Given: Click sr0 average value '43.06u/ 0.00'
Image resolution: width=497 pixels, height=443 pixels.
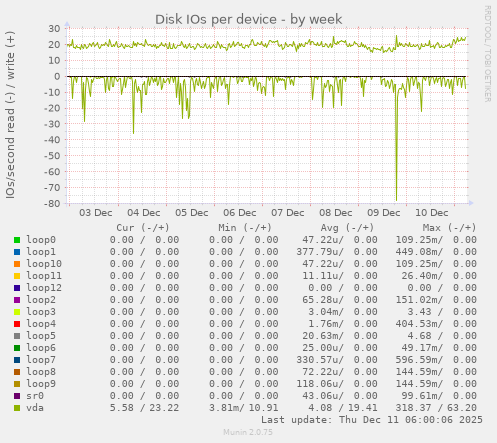Looking at the screenshot, I should click(340, 396).
